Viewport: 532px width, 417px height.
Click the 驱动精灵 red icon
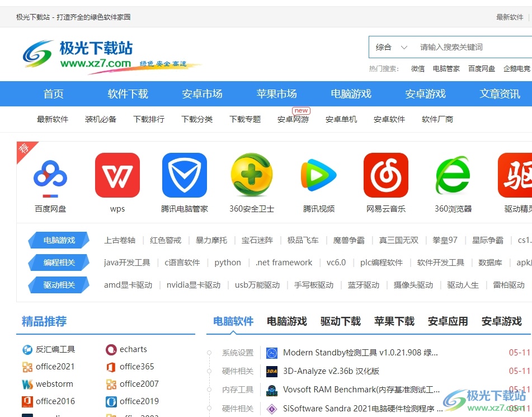tap(515, 175)
